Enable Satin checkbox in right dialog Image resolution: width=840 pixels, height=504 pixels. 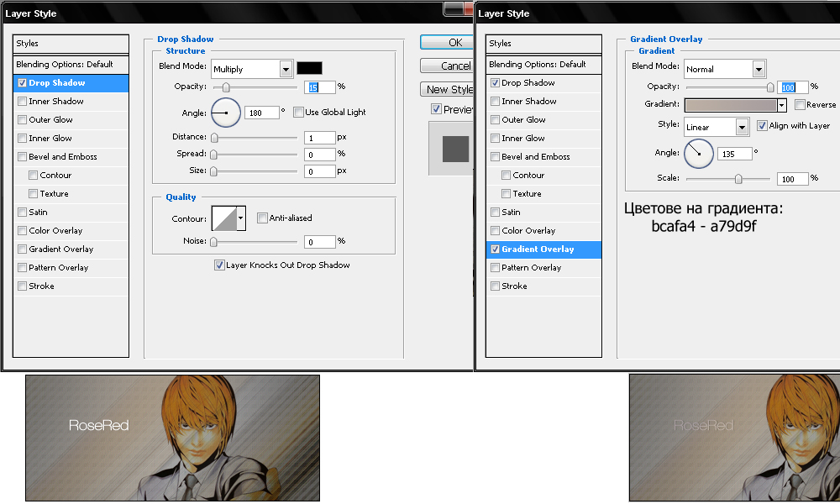tap(496, 212)
